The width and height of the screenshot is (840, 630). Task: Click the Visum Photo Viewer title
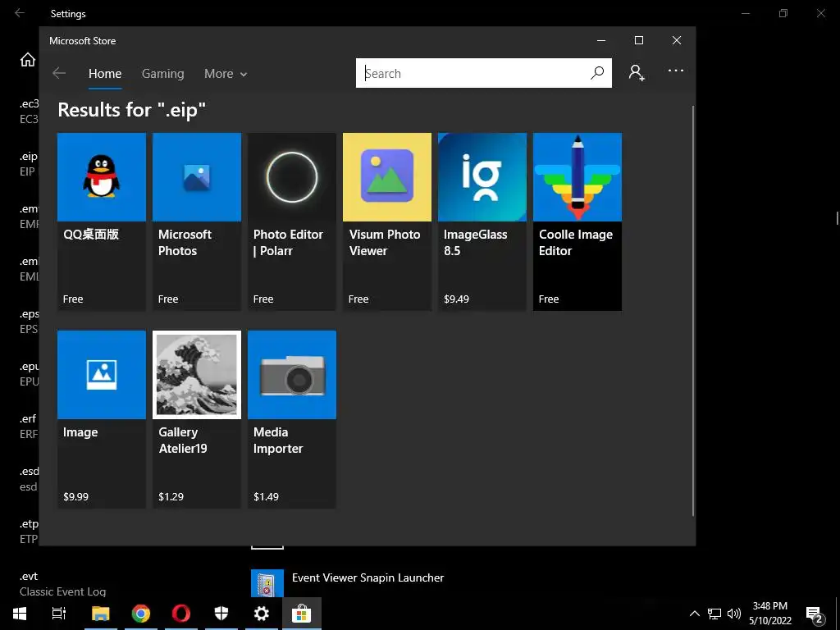coord(385,243)
